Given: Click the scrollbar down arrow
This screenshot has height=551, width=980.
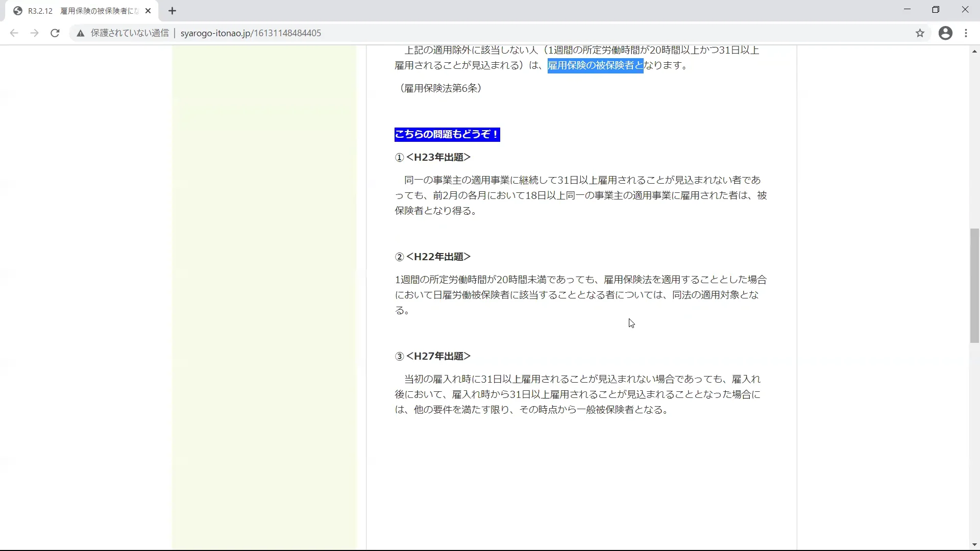Looking at the screenshot, I should tap(974, 545).
